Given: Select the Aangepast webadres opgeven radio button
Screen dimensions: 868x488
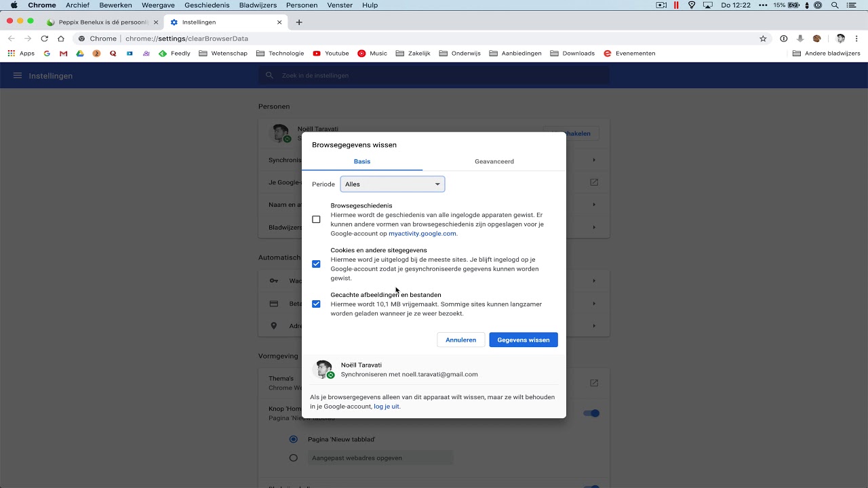Looking at the screenshot, I should click(x=294, y=458).
